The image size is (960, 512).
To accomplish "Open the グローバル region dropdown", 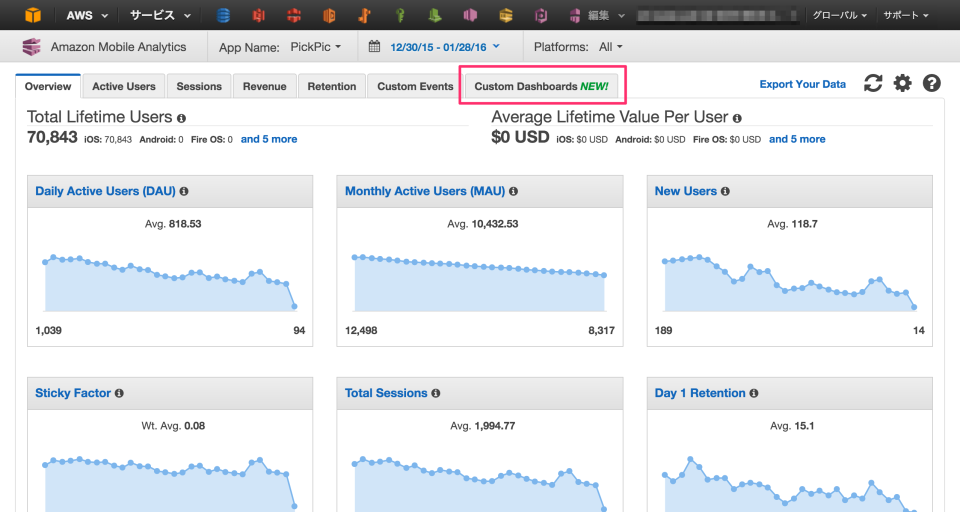I will [839, 15].
